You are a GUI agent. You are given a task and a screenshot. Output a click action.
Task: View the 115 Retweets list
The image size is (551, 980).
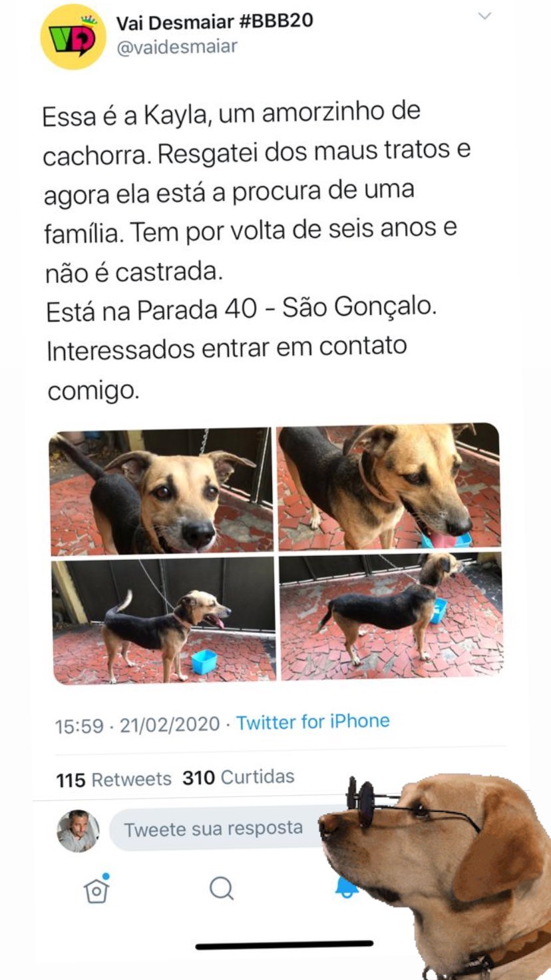pyautogui.click(x=114, y=779)
